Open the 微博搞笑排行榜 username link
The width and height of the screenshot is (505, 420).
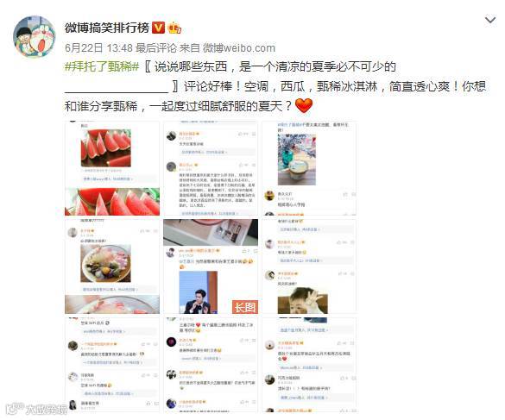[x=107, y=28]
